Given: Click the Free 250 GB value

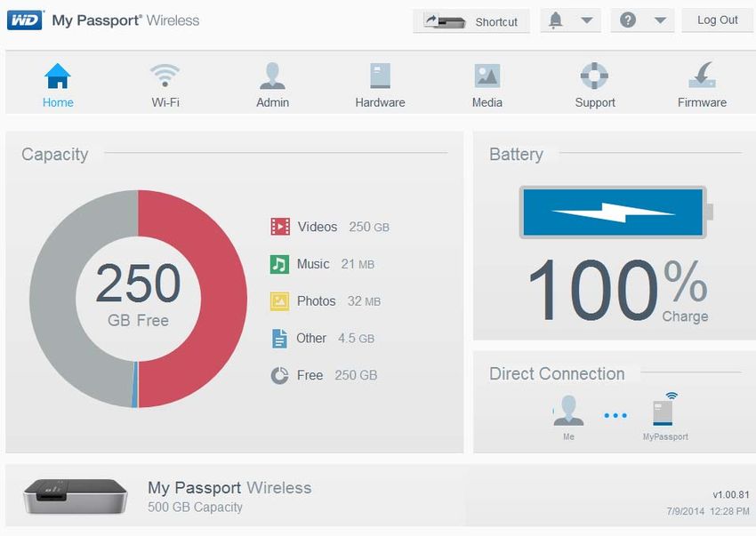Looking at the screenshot, I should (356, 375).
